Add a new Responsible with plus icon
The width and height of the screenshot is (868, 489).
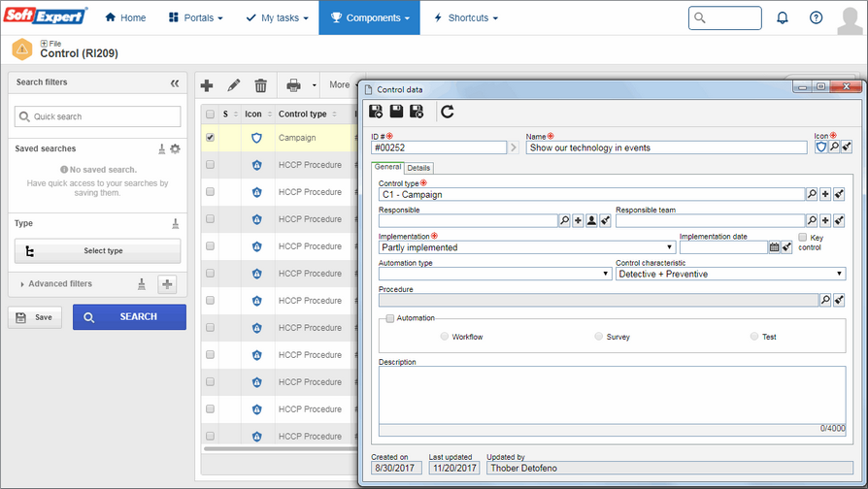click(x=578, y=220)
